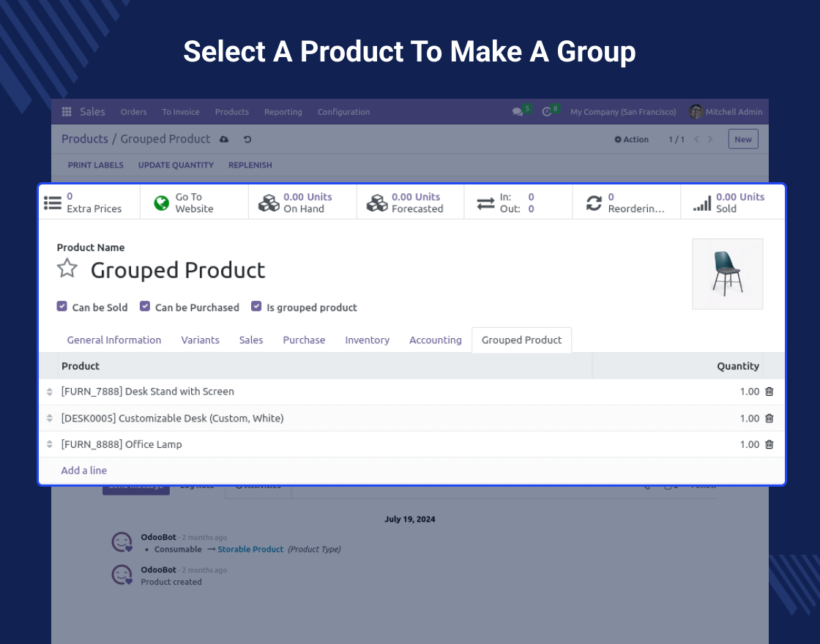Delete the Customizable Desk line
The image size is (820, 644).
pos(769,418)
